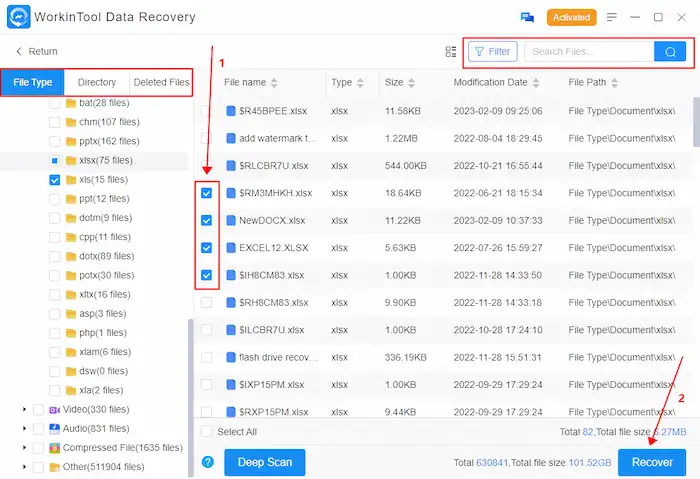This screenshot has width=700, height=479.
Task: Check the $RH8CM83.xlsx checkbox
Action: [x=206, y=303]
